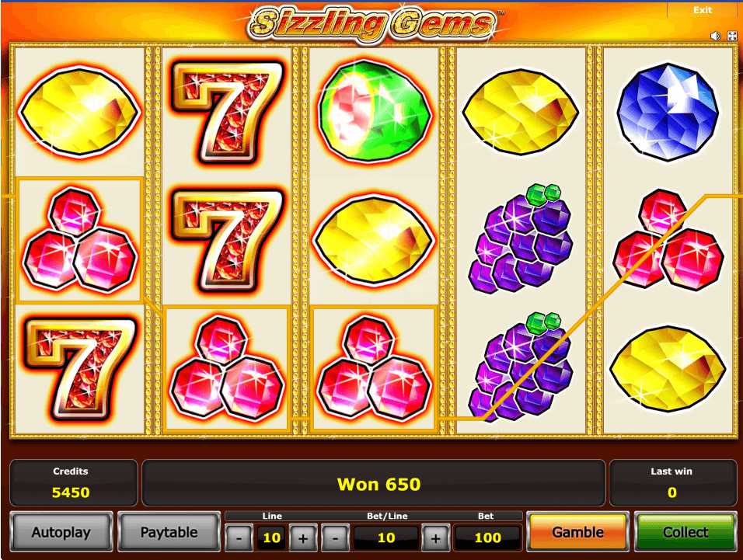Click the Exit button

click(703, 10)
